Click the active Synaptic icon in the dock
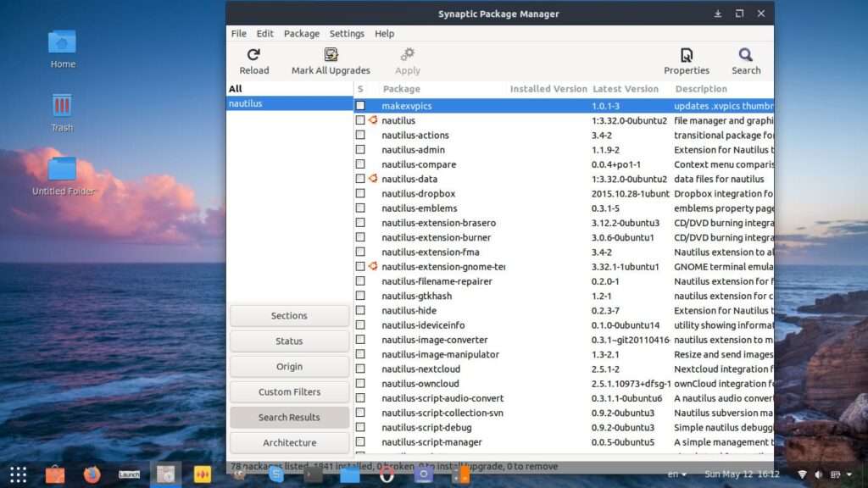 165,474
